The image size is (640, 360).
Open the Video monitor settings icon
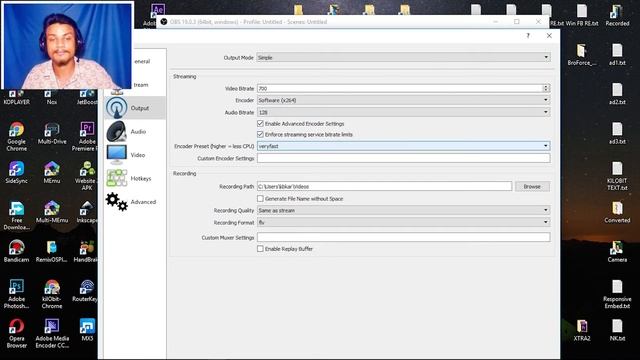tap(117, 155)
